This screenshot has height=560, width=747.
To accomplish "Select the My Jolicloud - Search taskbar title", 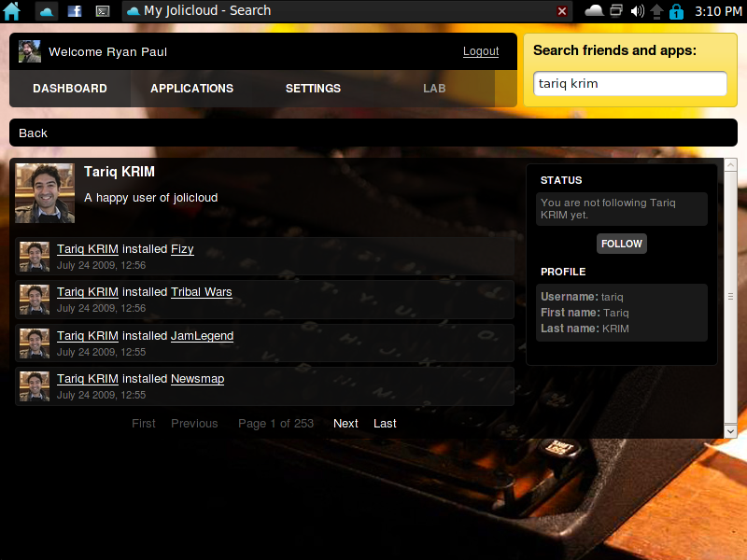I will tap(207, 10).
